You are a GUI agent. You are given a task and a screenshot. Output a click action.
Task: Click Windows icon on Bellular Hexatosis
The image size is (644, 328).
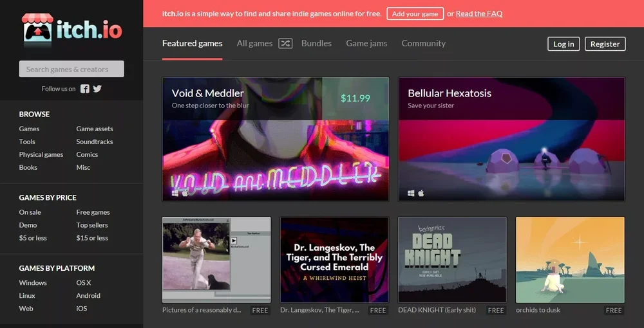tap(411, 192)
